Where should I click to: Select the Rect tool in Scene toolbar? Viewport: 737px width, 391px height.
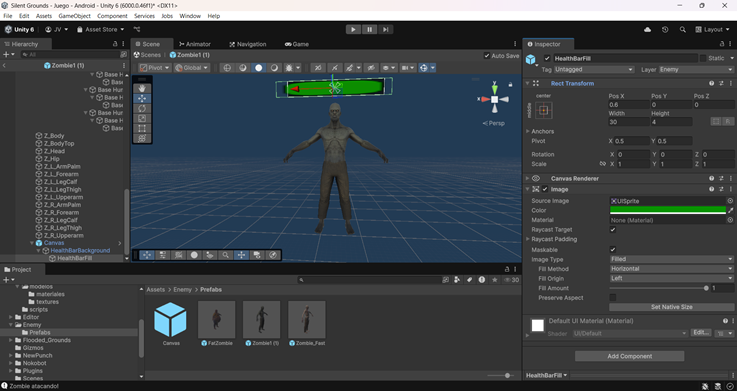[142, 128]
